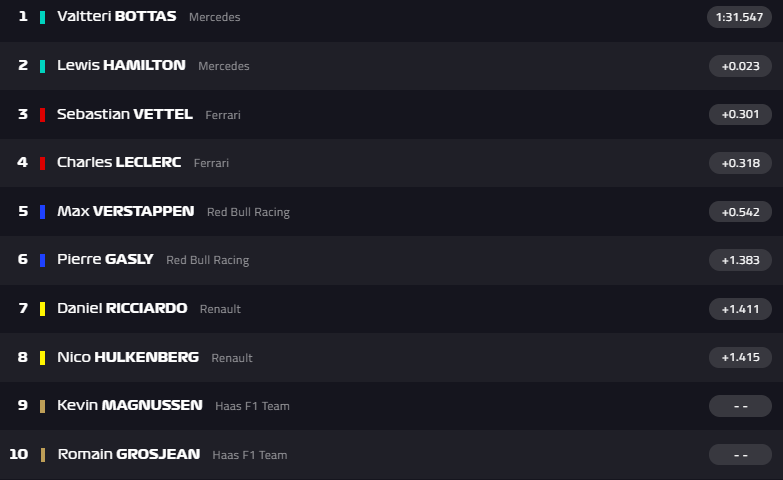The image size is (783, 480).
Task: Click position number 3 in the standings
Action: coord(23,114)
